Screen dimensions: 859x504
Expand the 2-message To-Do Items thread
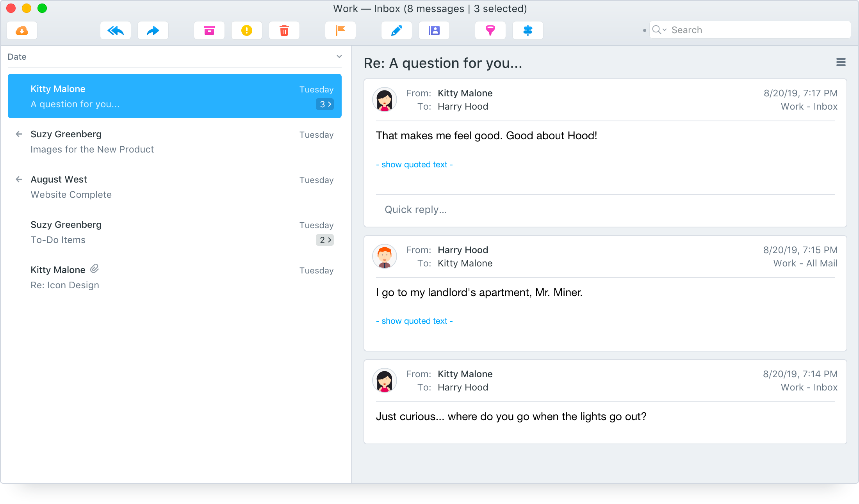[x=324, y=240]
